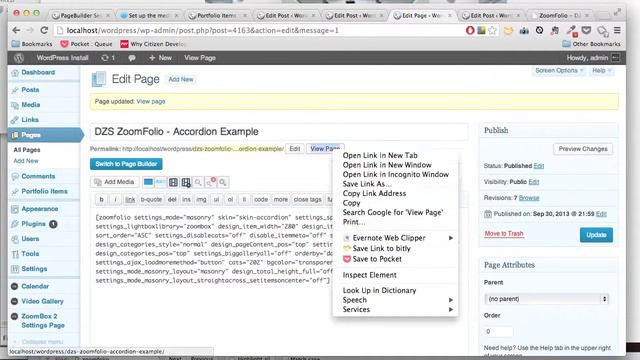Click the browser back arrow
Screen dimensions: 640x360
[x=16, y=30]
